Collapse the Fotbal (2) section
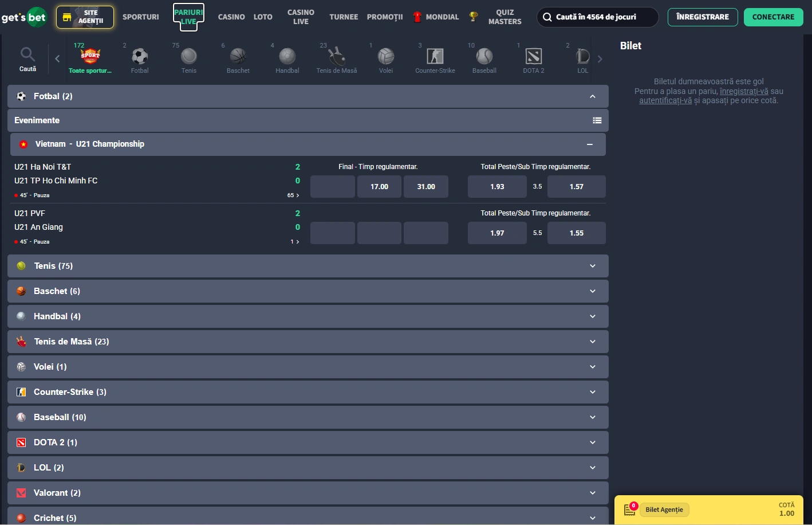 click(593, 96)
